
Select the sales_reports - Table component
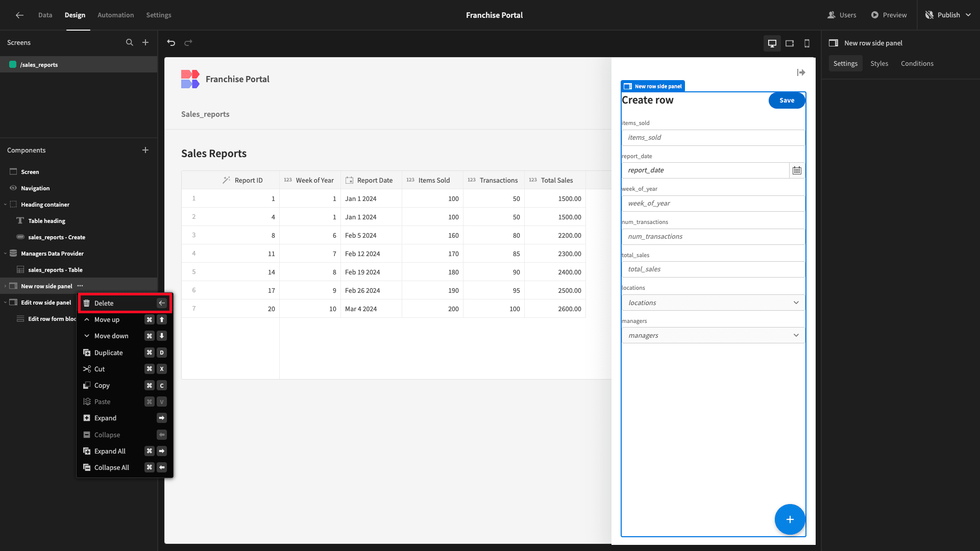pos(79,270)
